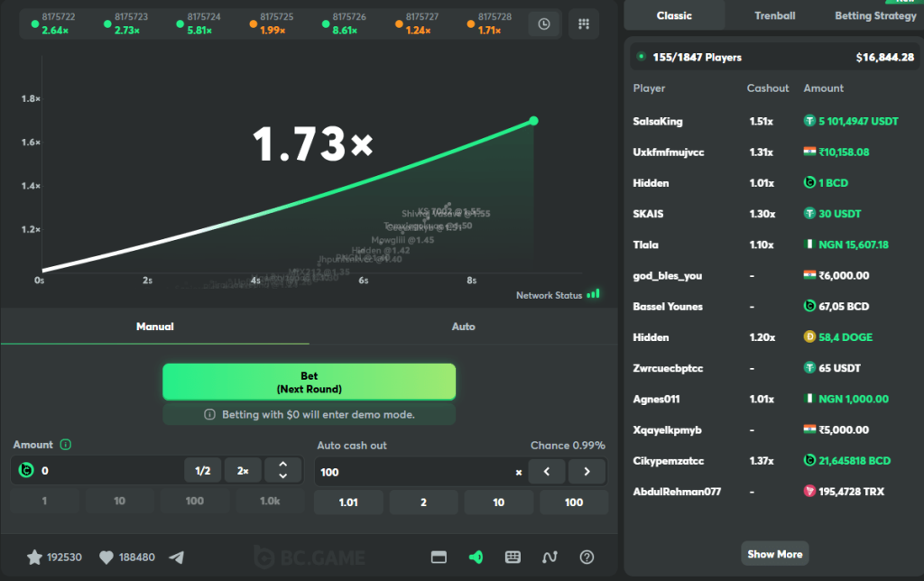The width and height of the screenshot is (924, 581).
Task: Click Show More in players list
Action: pyautogui.click(x=775, y=554)
